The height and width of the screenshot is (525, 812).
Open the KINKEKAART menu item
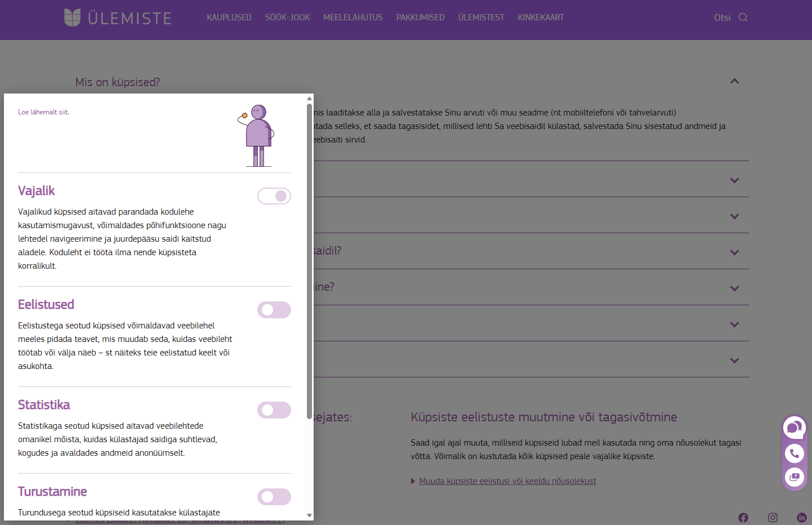point(541,17)
